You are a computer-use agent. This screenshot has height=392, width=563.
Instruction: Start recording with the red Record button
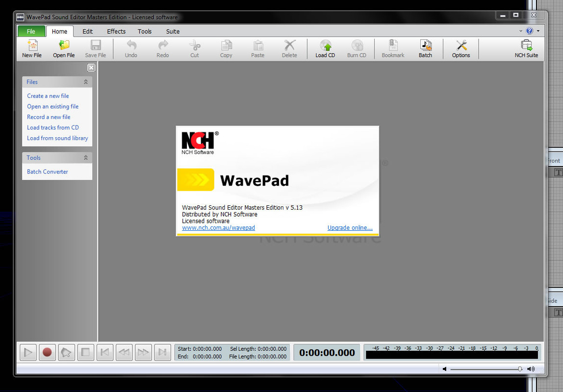(x=47, y=352)
